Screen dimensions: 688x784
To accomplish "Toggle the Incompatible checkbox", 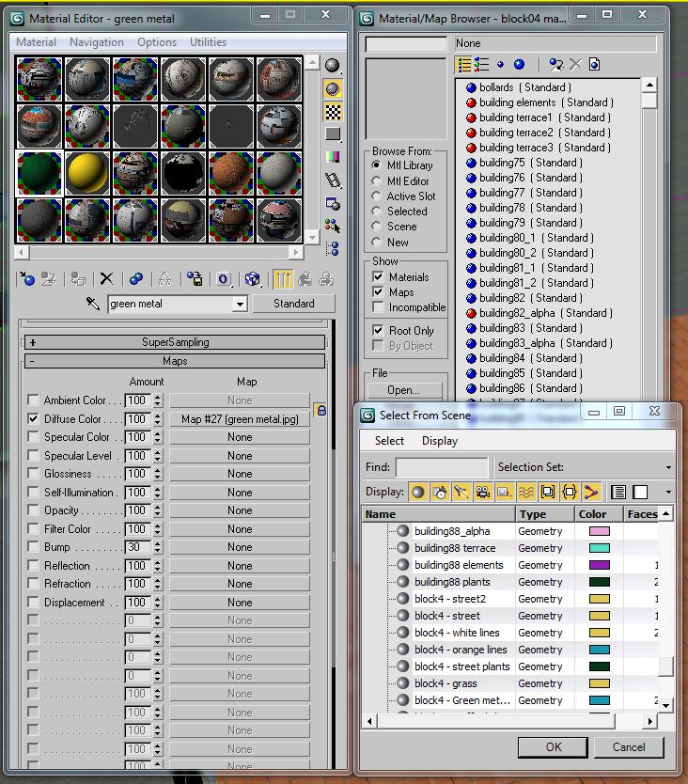I will 378,307.
